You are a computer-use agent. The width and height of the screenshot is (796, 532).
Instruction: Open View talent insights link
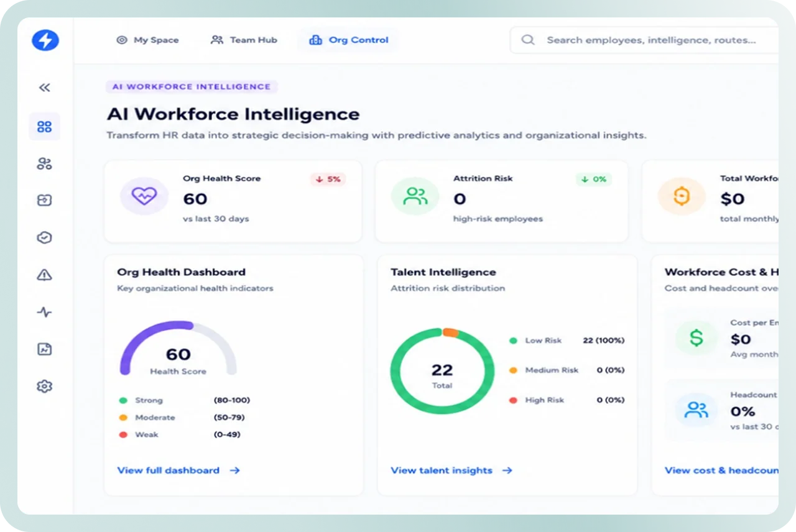point(451,470)
